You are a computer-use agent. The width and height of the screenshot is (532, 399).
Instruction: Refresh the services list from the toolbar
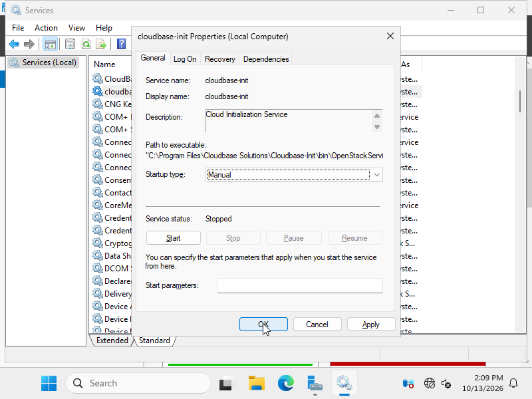[86, 44]
